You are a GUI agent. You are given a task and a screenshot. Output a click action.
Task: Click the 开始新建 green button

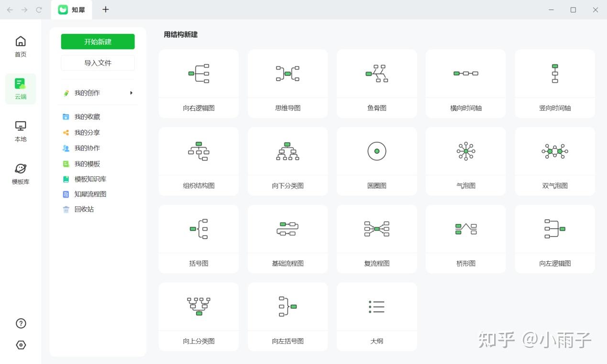tap(98, 42)
